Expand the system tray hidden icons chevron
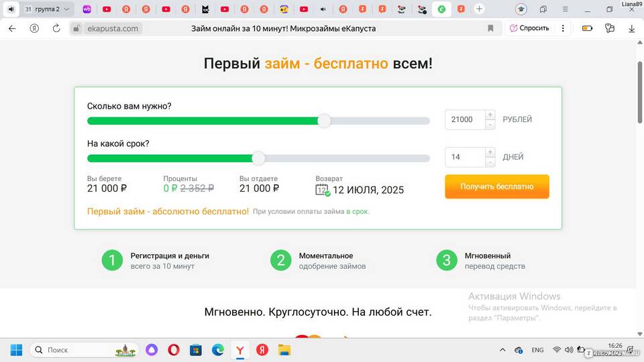This screenshot has width=644, height=362. click(502, 350)
